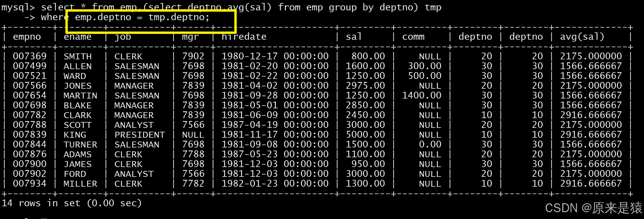Click hiredate 1982-01-23 00:00:00
Viewport: 644px width, 219px height.
[x=275, y=184]
